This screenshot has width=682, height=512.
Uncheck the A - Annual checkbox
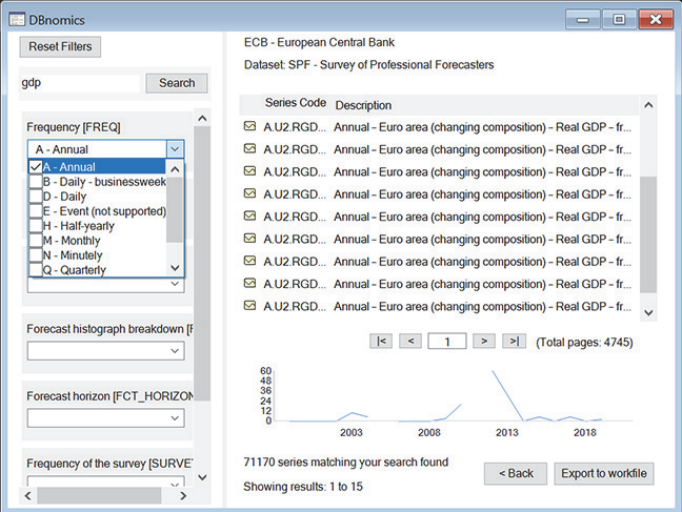[x=36, y=167]
